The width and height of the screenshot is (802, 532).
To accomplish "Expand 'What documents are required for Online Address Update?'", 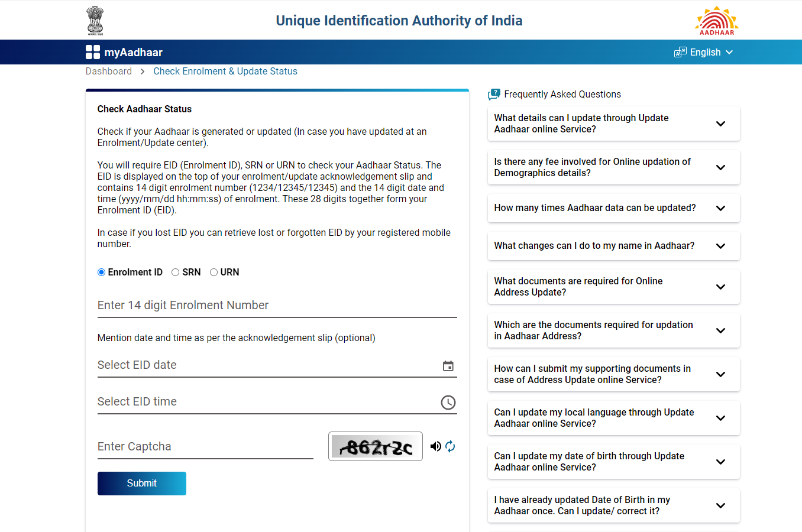I will [613, 287].
